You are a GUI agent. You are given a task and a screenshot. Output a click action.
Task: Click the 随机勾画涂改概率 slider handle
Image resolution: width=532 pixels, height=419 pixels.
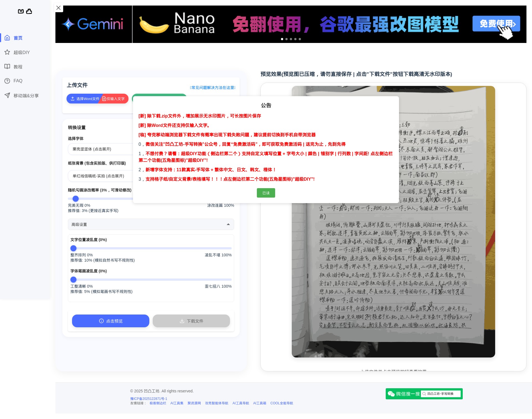click(x=75, y=199)
